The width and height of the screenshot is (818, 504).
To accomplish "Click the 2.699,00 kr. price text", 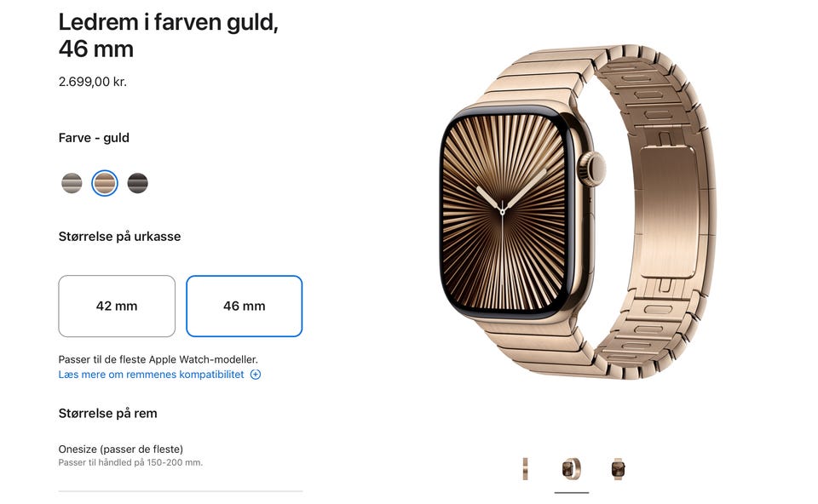I will [x=93, y=82].
